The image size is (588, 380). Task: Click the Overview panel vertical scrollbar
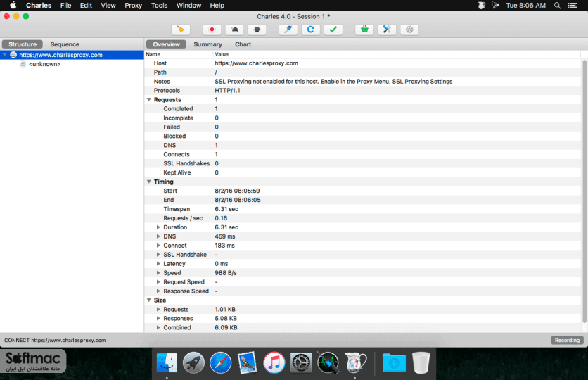tap(584, 191)
